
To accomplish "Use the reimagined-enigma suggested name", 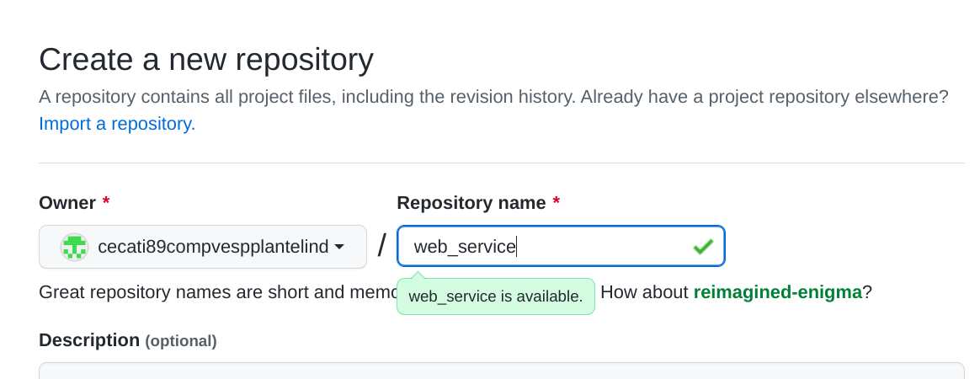I will tap(777, 292).
